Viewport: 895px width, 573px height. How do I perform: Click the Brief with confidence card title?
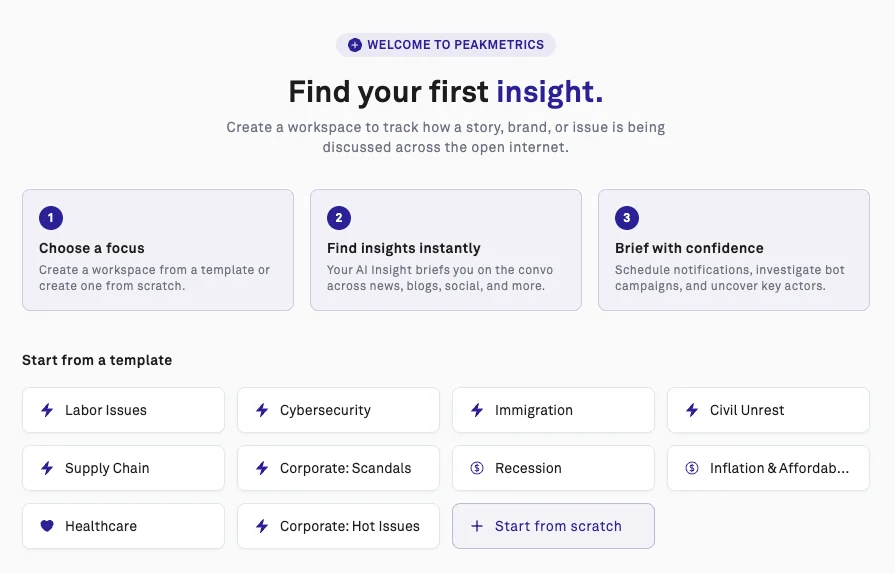(x=689, y=248)
